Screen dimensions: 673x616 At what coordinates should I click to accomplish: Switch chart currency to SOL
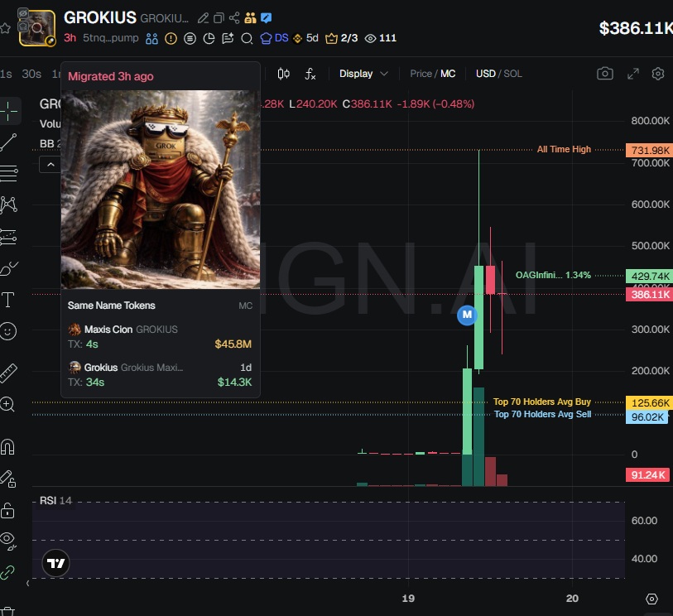pyautogui.click(x=513, y=74)
